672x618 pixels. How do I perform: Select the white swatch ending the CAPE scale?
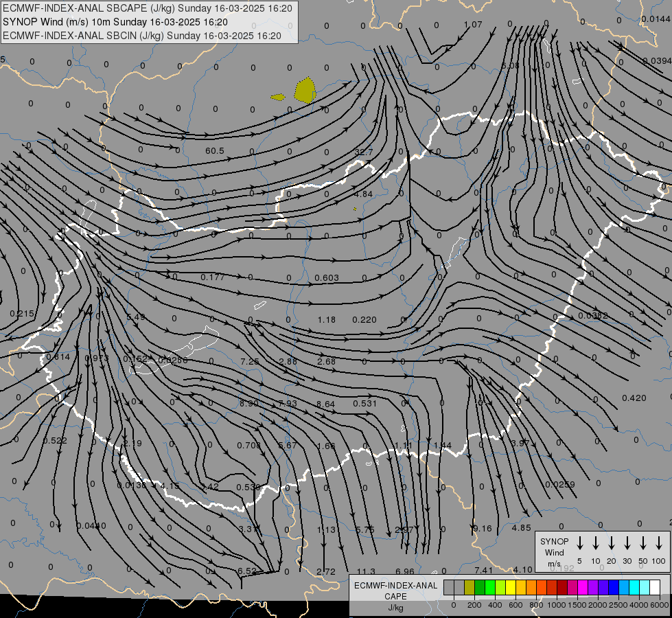pyautogui.click(x=654, y=588)
